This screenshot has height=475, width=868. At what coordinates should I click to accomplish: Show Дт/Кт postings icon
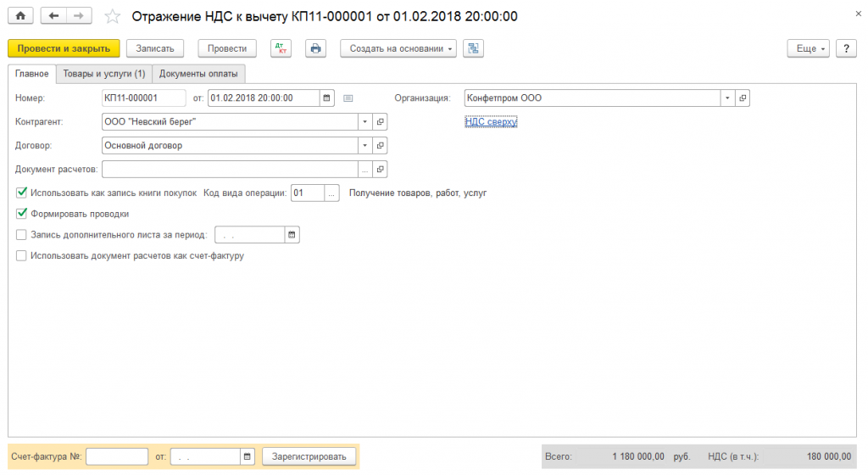pos(281,48)
